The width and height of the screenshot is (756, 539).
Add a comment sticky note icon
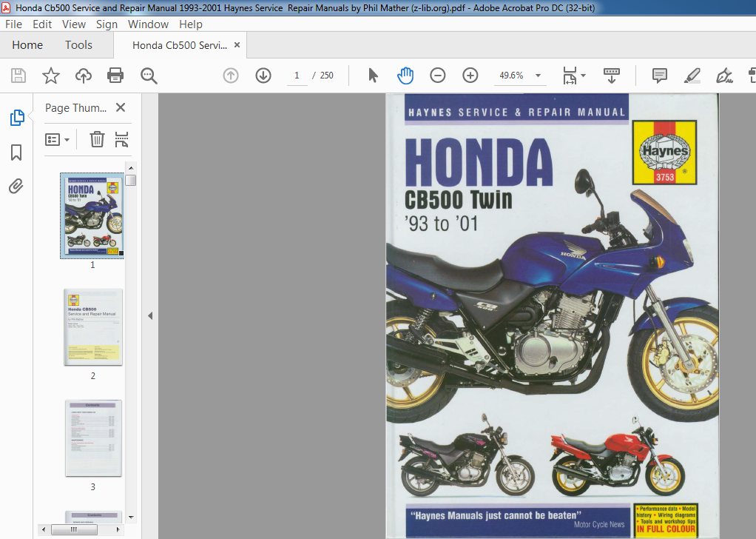(x=660, y=76)
